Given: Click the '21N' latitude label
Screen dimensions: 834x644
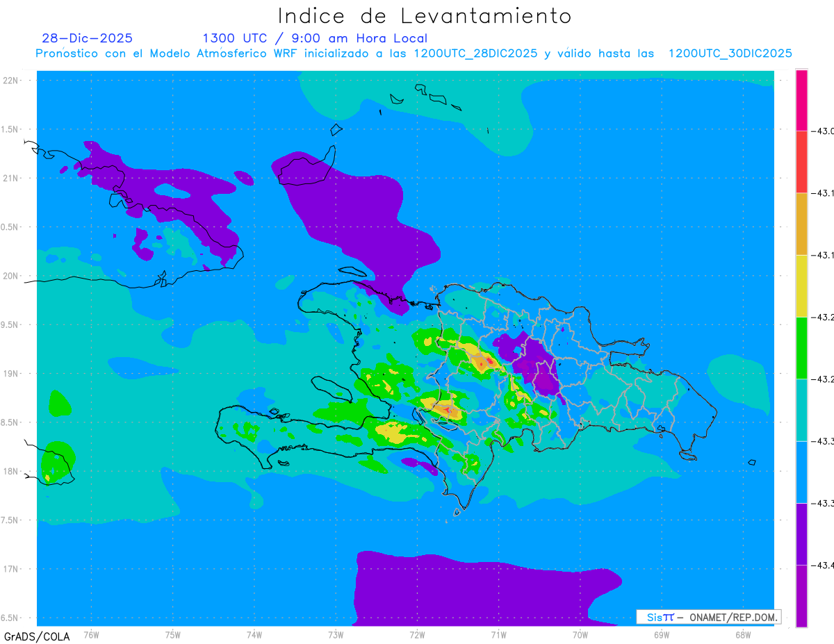Looking at the screenshot, I should [x=11, y=178].
